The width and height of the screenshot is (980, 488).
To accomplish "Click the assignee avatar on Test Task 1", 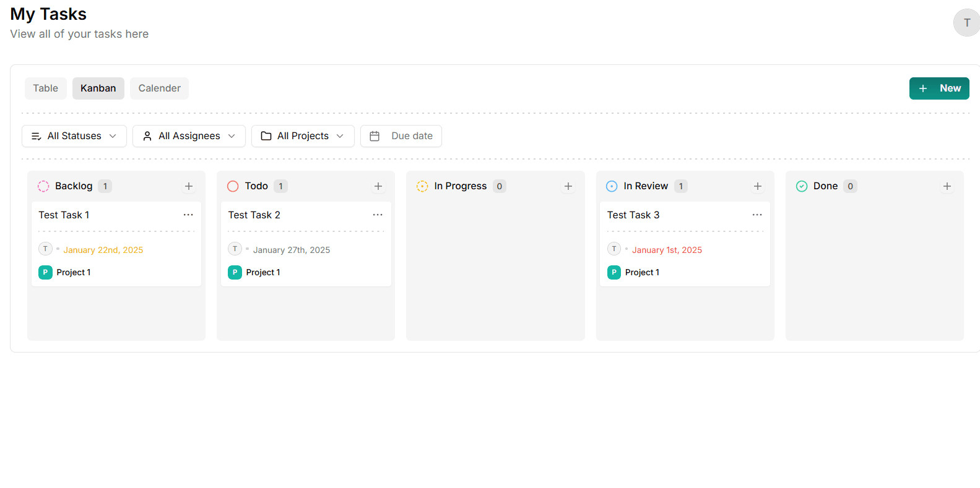I will 45,249.
